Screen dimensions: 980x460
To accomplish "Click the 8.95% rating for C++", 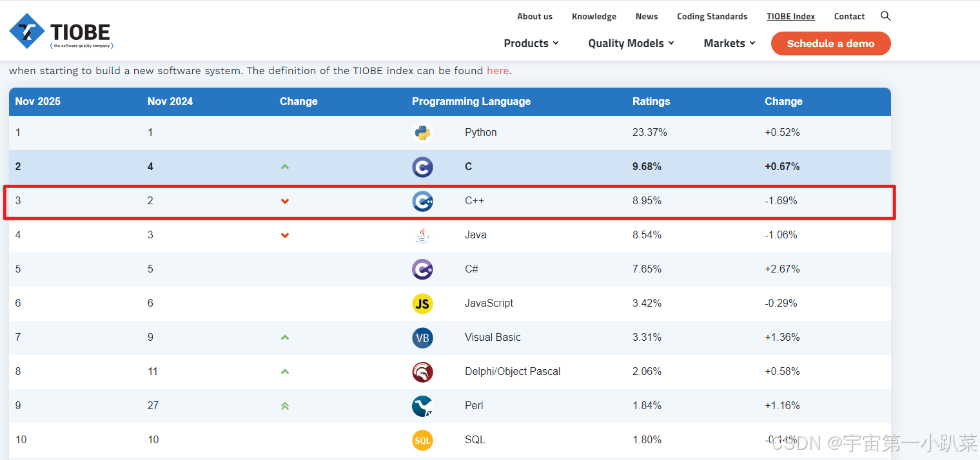I will [x=647, y=201].
